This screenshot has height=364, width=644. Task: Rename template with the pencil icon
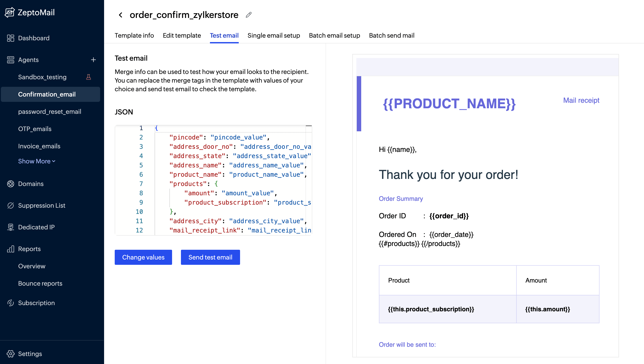point(248,15)
